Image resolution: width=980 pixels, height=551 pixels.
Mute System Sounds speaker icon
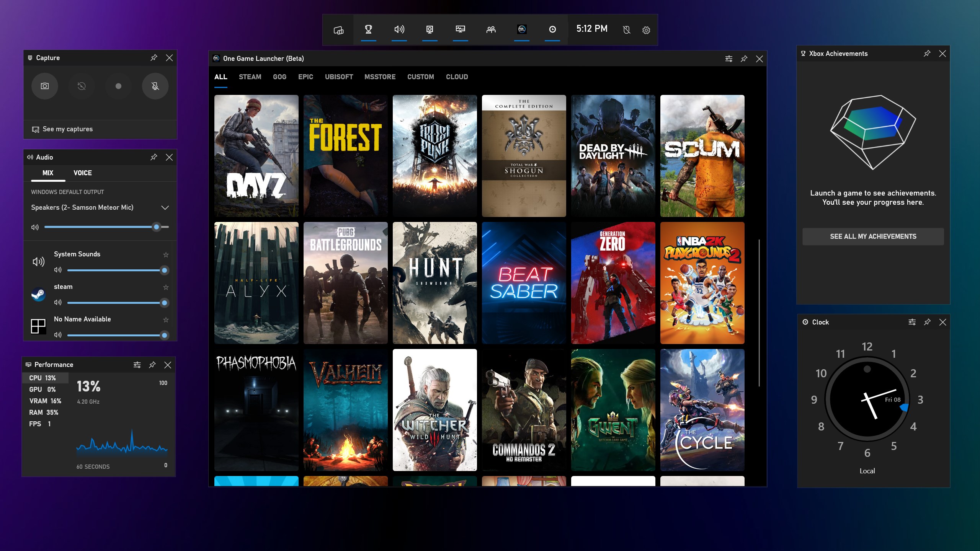[58, 270]
